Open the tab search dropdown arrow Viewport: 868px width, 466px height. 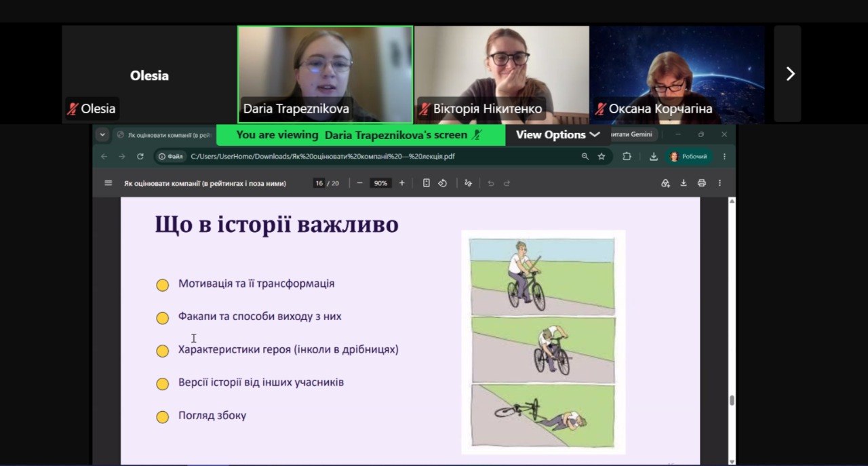102,134
